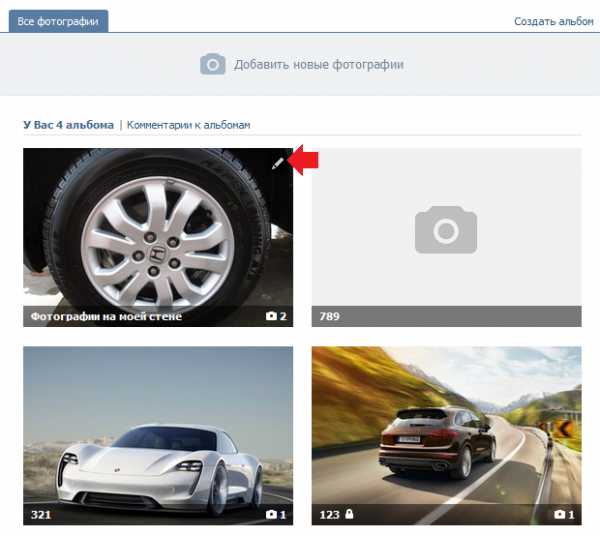This screenshot has width=600, height=536.
Task: Click Добавить новые фотографии
Action: [319, 64]
